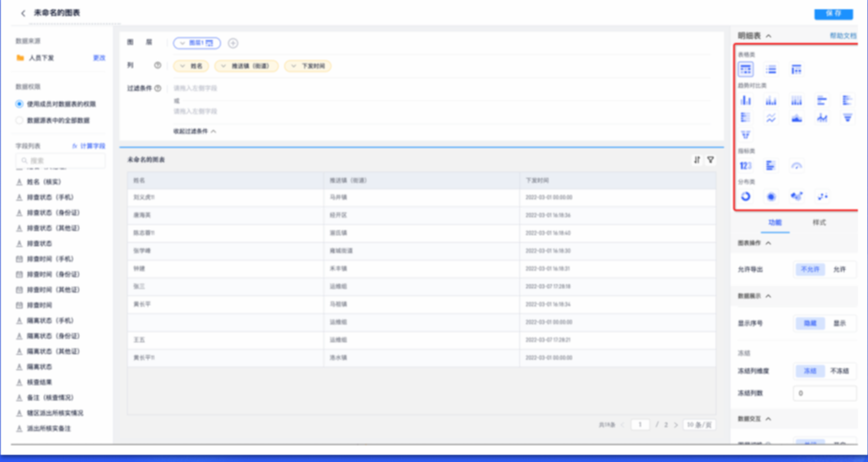Viewport: 868px width, 462px height.
Task: Collapse filters via 收起过滤条件
Action: pyautogui.click(x=195, y=132)
